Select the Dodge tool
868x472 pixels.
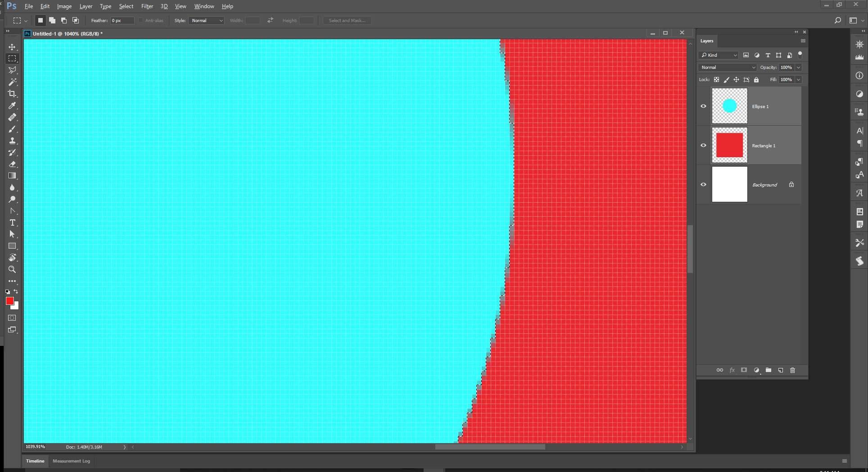pyautogui.click(x=12, y=199)
